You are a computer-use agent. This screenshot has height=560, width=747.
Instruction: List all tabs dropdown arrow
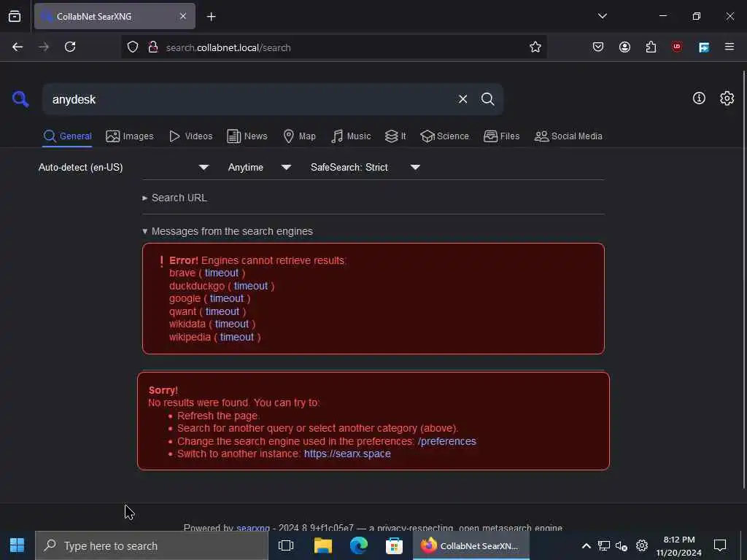click(602, 16)
